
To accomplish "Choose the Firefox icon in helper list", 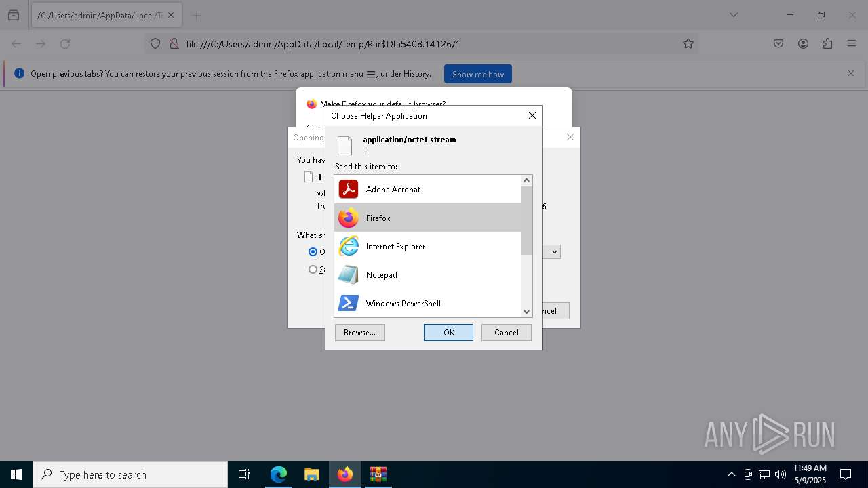I will [x=349, y=218].
